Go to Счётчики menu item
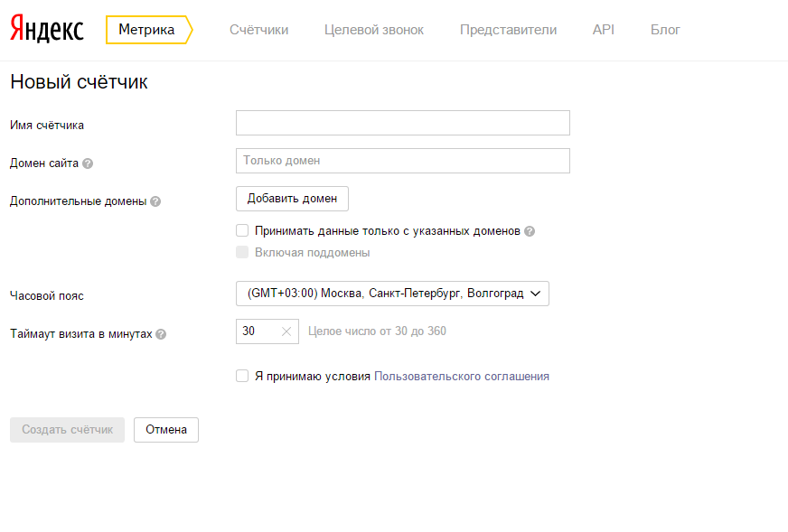 click(x=258, y=30)
